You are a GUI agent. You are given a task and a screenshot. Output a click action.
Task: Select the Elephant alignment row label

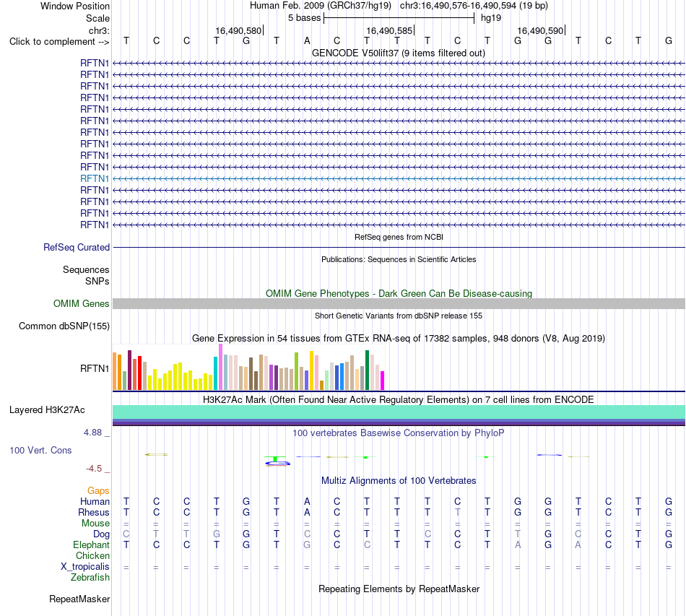92,545
